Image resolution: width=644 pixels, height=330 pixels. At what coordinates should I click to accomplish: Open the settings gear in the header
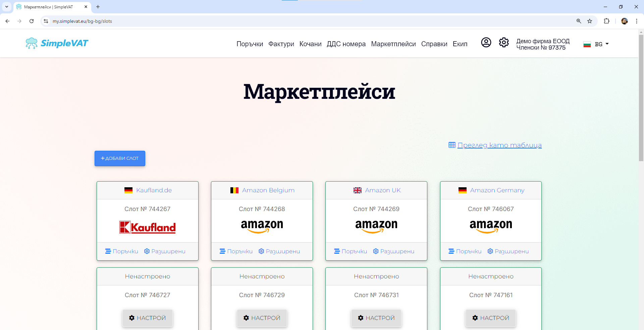pos(504,43)
